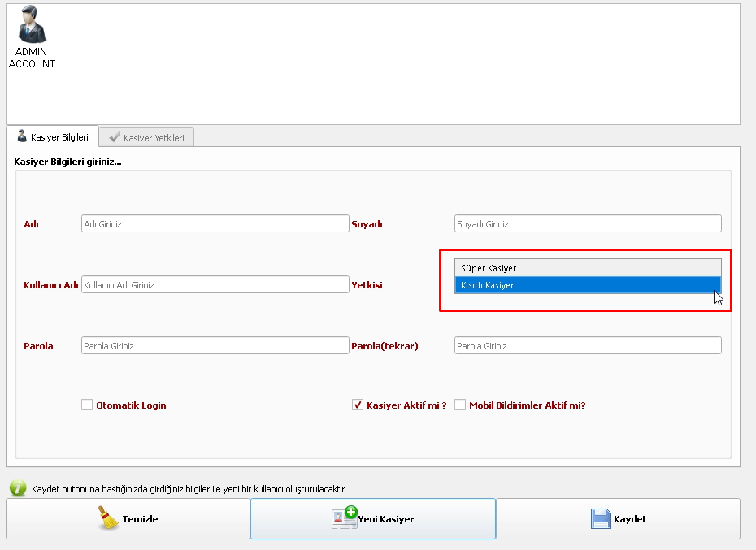Click the Yeni Kasiyer card icon
The width and height of the screenshot is (756, 550).
[x=345, y=518]
